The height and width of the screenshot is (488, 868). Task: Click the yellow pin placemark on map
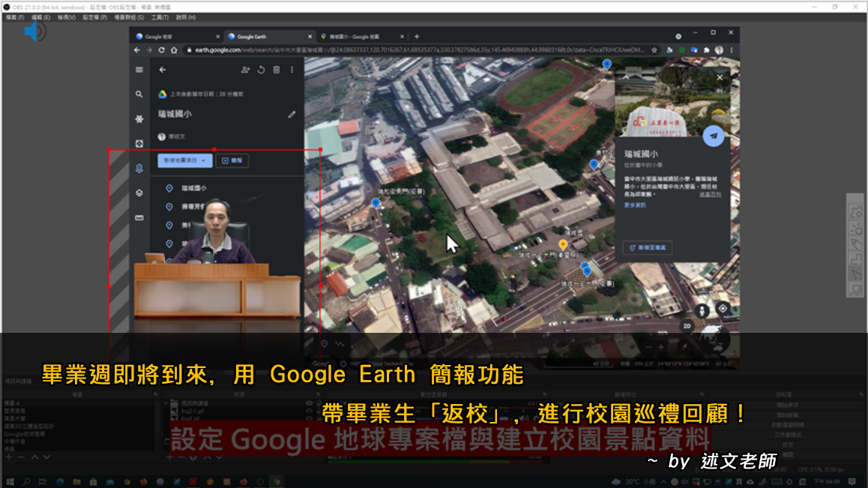(563, 244)
